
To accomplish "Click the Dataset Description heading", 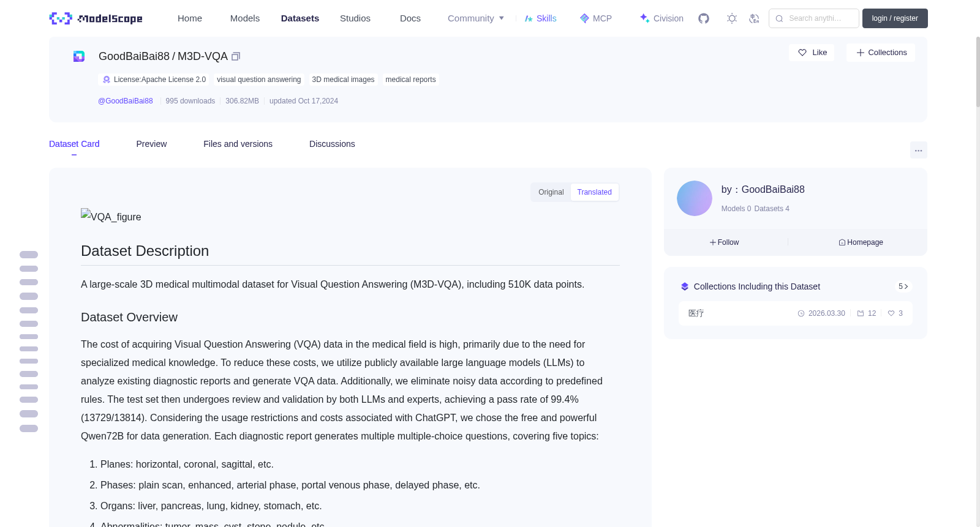I will (145, 251).
